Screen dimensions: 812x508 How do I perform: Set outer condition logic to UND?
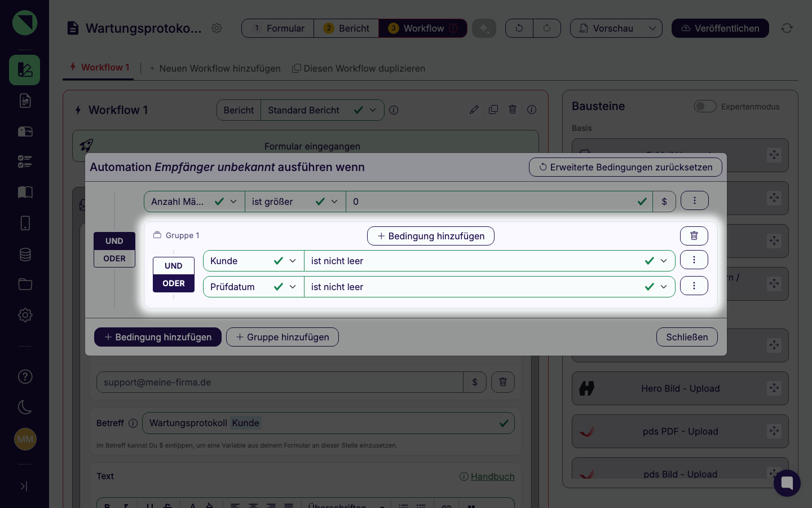point(114,241)
